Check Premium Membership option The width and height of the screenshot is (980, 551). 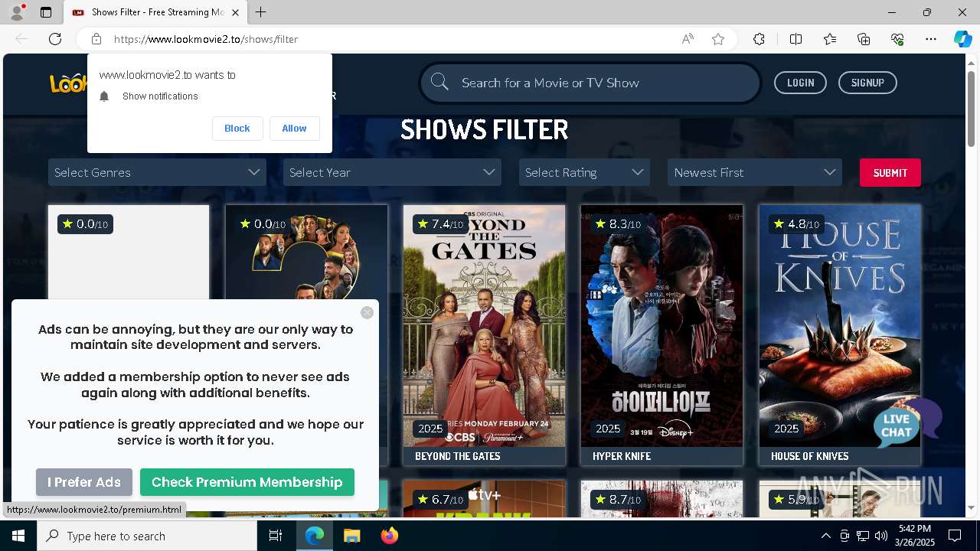pyautogui.click(x=247, y=482)
